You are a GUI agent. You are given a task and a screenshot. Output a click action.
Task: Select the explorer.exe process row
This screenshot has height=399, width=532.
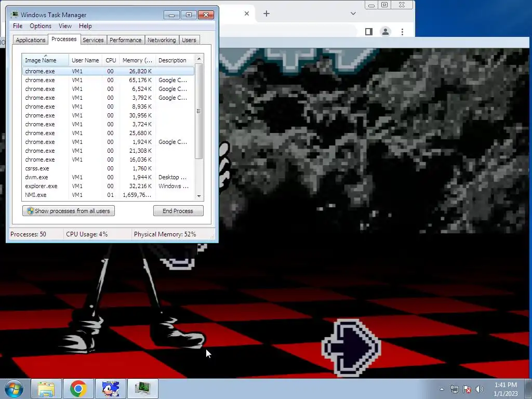pyautogui.click(x=108, y=186)
